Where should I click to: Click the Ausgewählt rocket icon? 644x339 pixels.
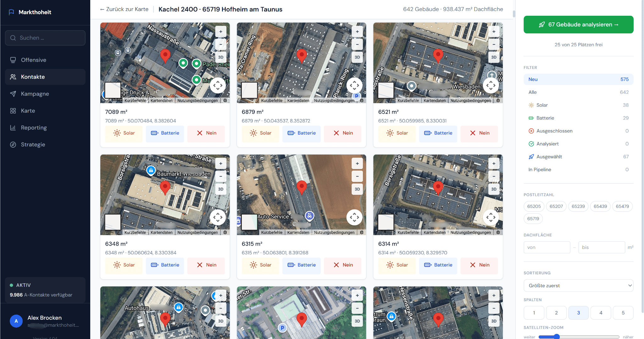coord(531,157)
